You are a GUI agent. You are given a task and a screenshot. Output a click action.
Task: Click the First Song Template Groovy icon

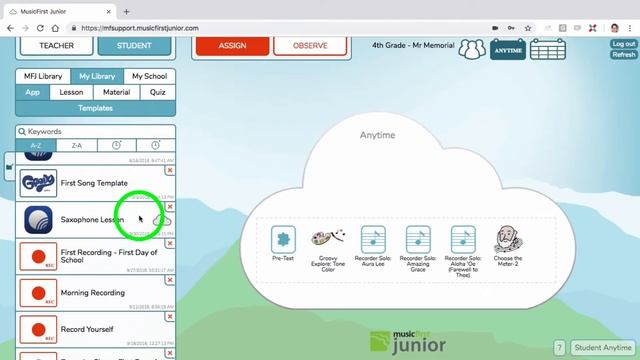(38, 183)
